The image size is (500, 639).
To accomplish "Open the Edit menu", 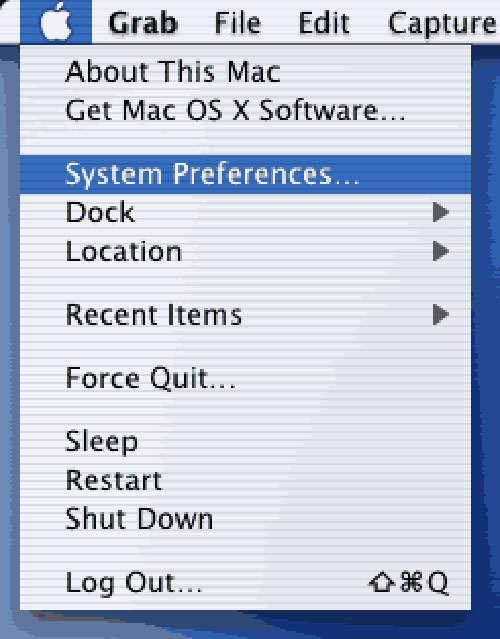I will click(x=324, y=23).
